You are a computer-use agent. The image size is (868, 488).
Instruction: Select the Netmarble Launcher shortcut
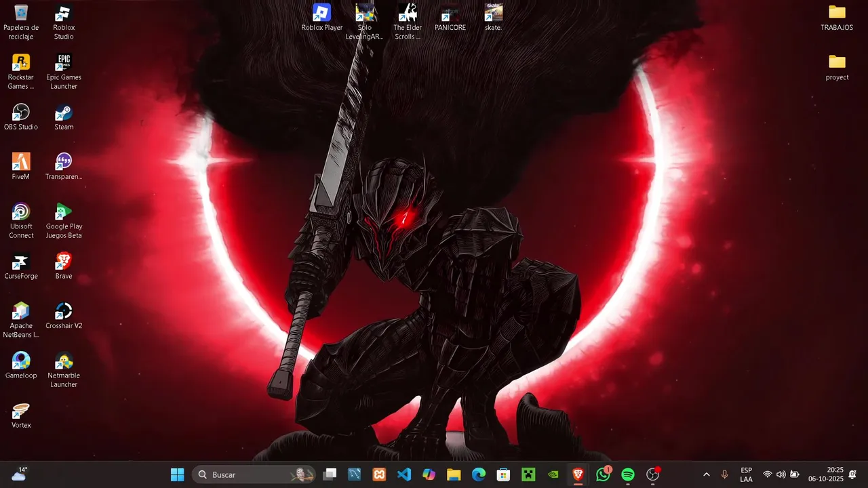(x=64, y=369)
